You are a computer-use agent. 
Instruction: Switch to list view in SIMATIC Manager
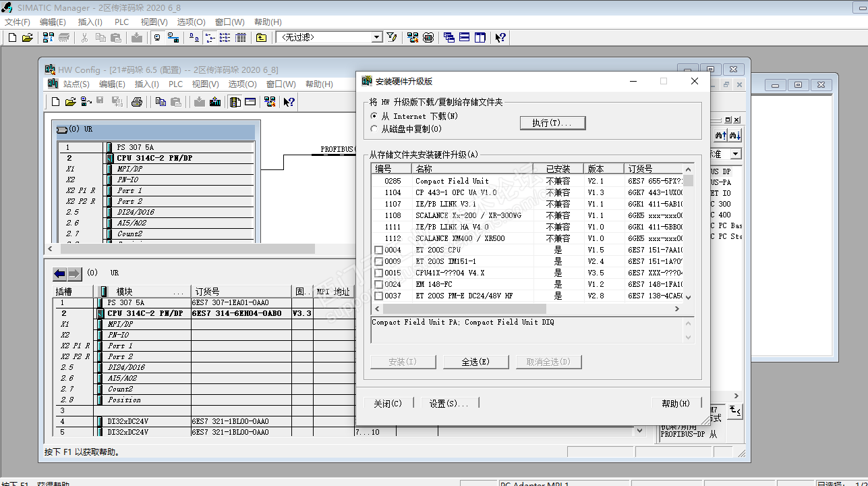(x=225, y=38)
